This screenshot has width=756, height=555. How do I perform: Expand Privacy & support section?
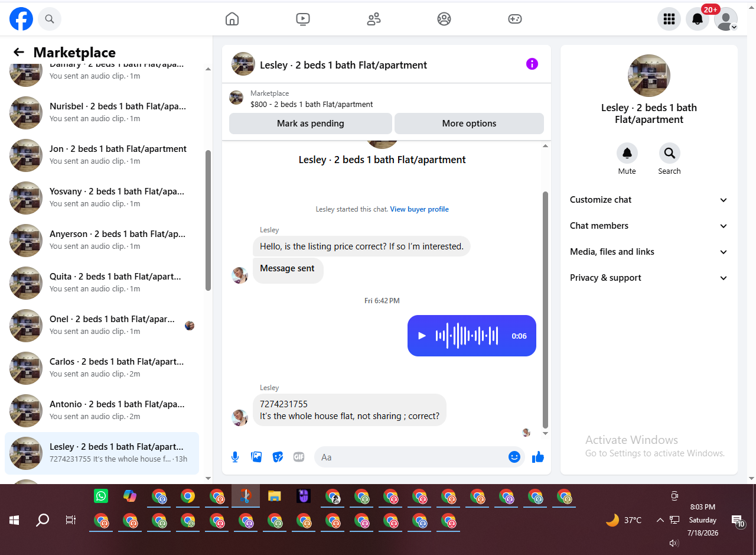click(649, 278)
